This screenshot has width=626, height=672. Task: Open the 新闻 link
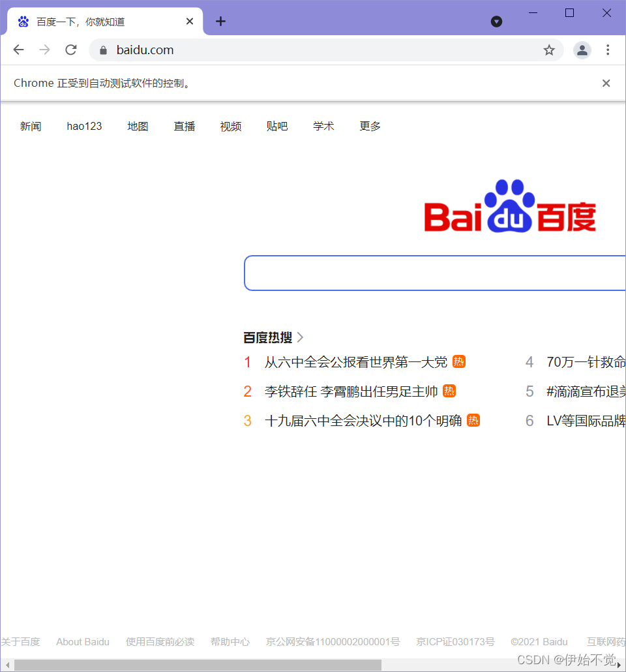click(31, 126)
